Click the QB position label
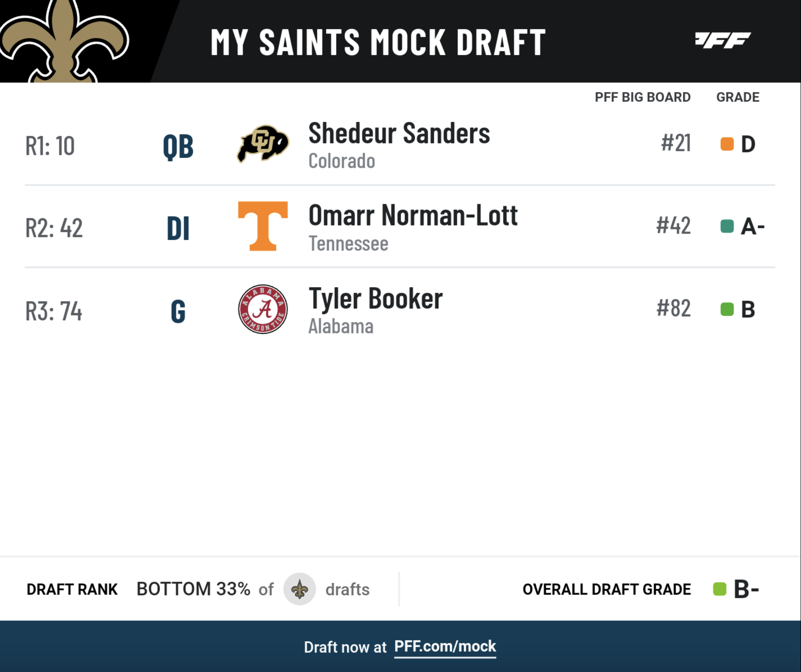This screenshot has height=672, width=801. point(178,147)
